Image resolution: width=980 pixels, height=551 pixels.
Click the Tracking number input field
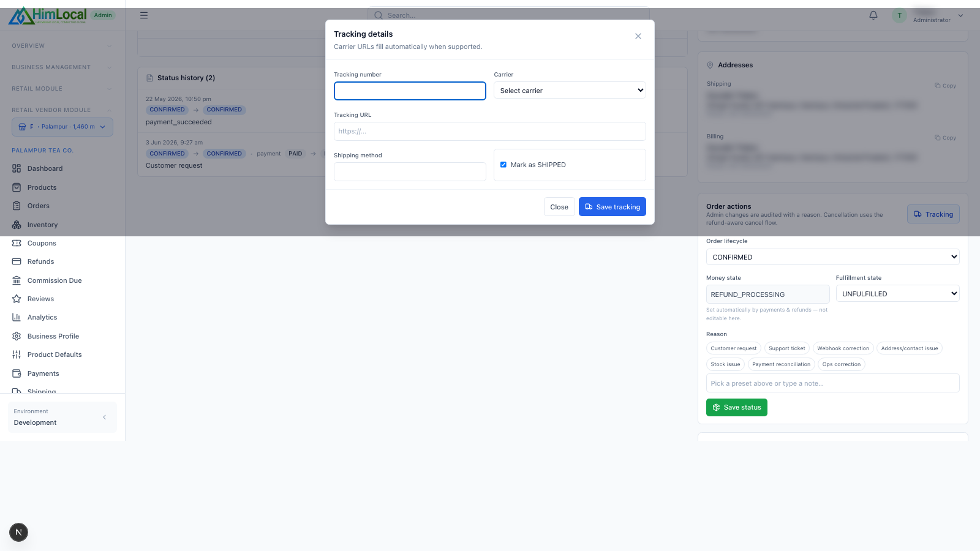click(x=410, y=91)
